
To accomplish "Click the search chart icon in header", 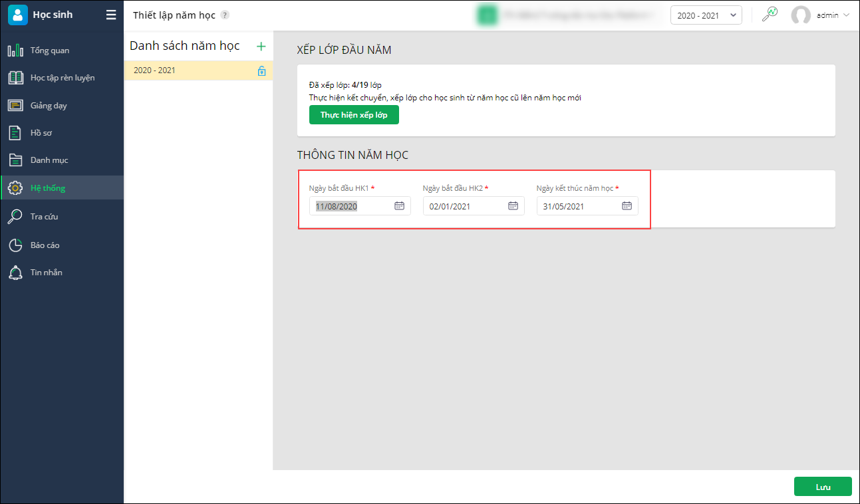I will pyautogui.click(x=770, y=15).
